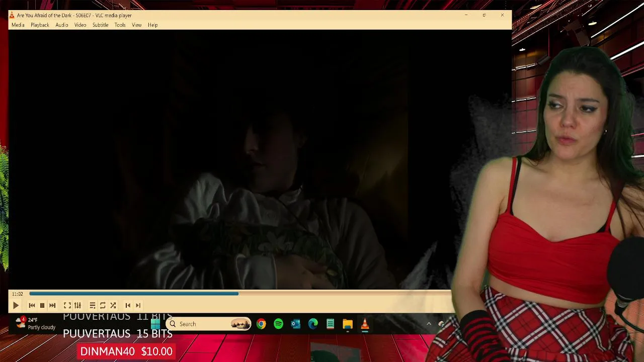Toggle the playlist view icon
Image resolution: width=644 pixels, height=362 pixels.
coord(92,305)
